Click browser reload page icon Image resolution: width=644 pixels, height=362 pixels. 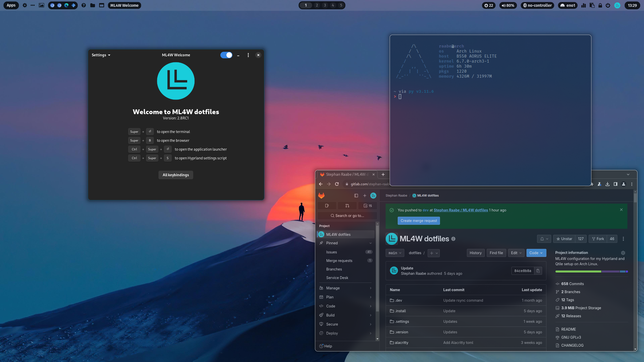tap(337, 184)
